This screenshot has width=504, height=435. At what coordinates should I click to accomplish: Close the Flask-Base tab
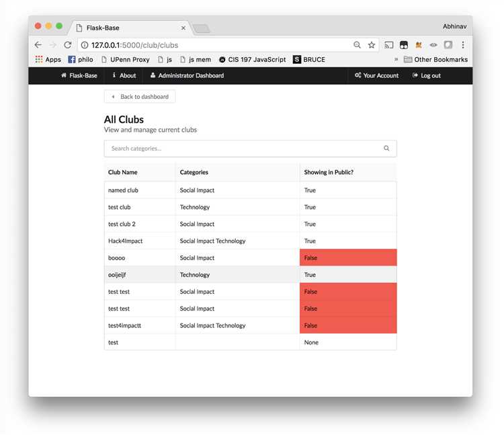[x=183, y=28]
